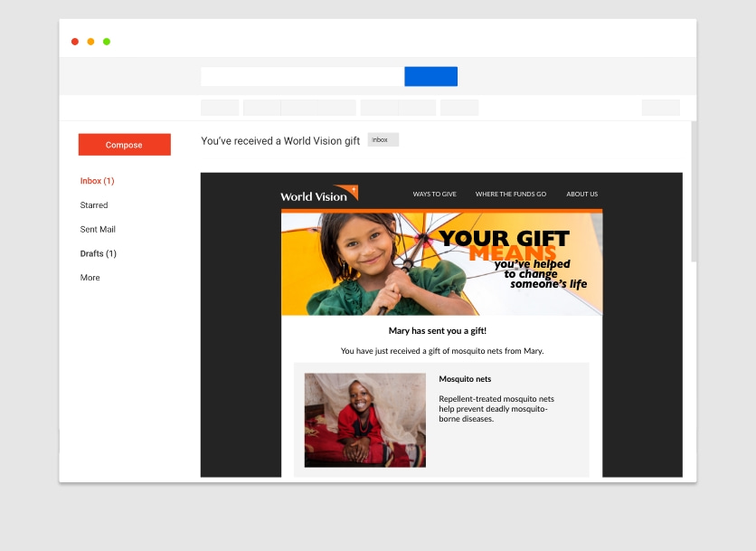
Task: Click the mail search input field
Action: pos(302,76)
